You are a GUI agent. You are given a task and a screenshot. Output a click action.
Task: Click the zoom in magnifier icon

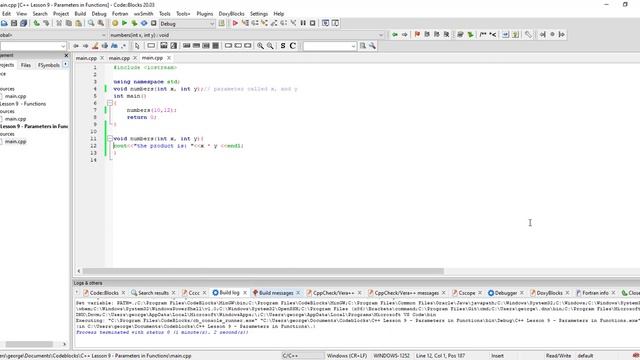(260, 46)
